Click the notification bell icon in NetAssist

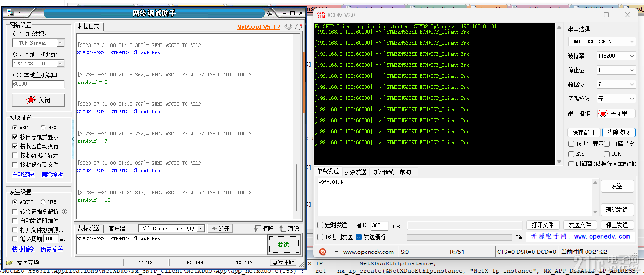click(298, 27)
